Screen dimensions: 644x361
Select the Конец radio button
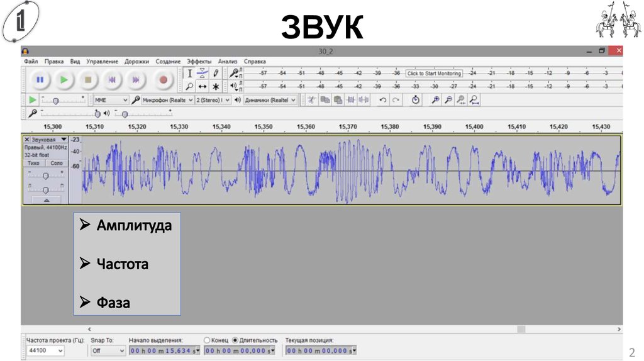[x=207, y=340]
